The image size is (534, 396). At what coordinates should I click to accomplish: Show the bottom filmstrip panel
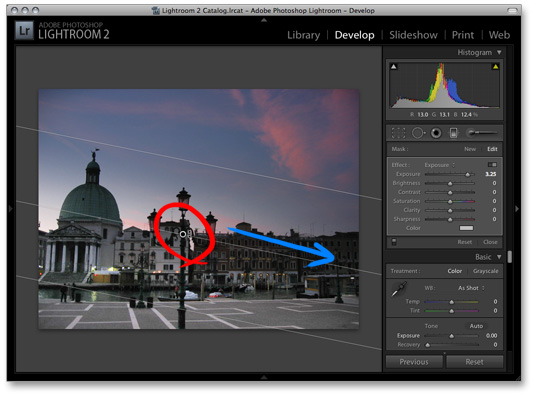tap(264, 377)
